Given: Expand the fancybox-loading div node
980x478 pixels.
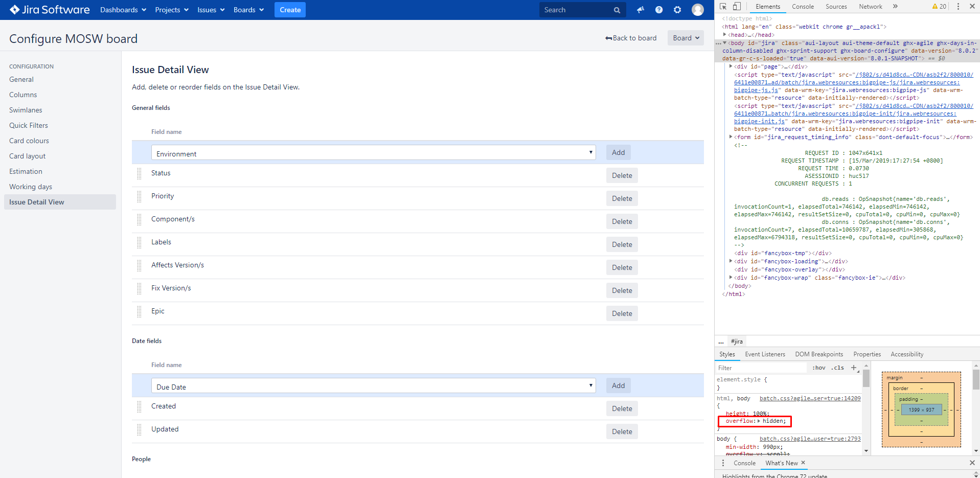Looking at the screenshot, I should coord(731,261).
